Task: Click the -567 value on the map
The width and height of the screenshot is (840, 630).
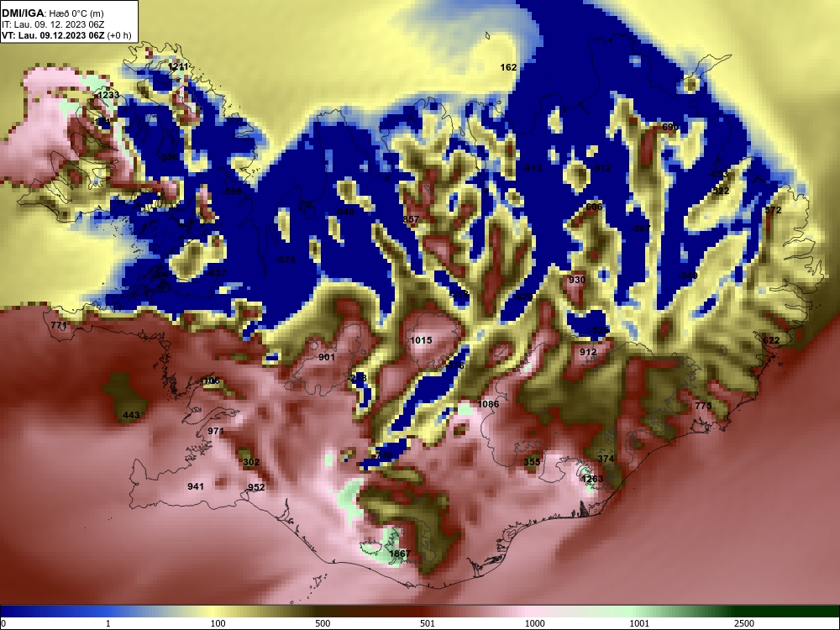Action: pos(641,228)
